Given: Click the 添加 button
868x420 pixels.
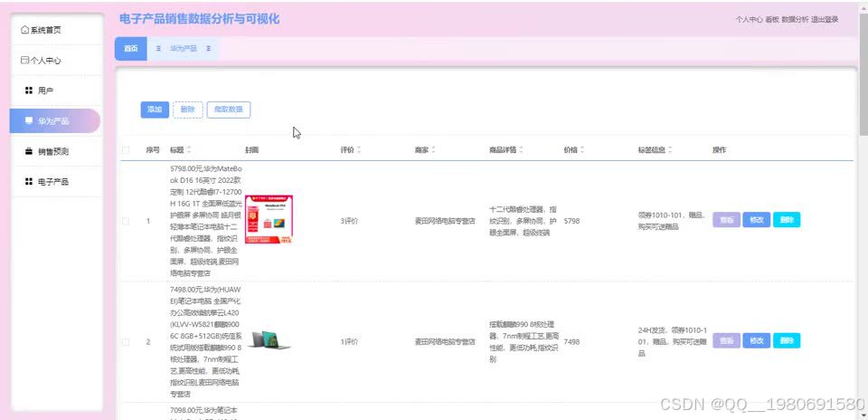Looking at the screenshot, I should coord(155,110).
